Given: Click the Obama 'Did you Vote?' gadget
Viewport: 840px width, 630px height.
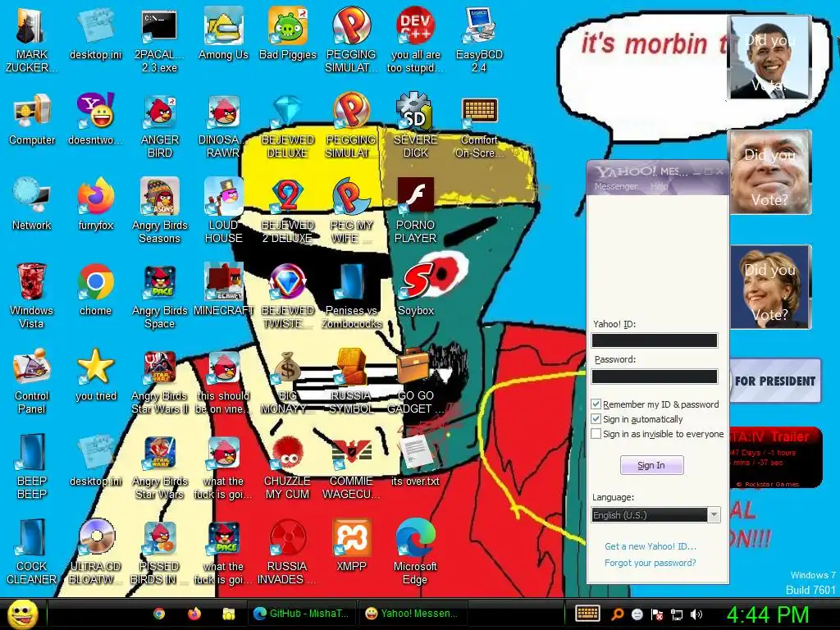Looking at the screenshot, I should point(769,57).
